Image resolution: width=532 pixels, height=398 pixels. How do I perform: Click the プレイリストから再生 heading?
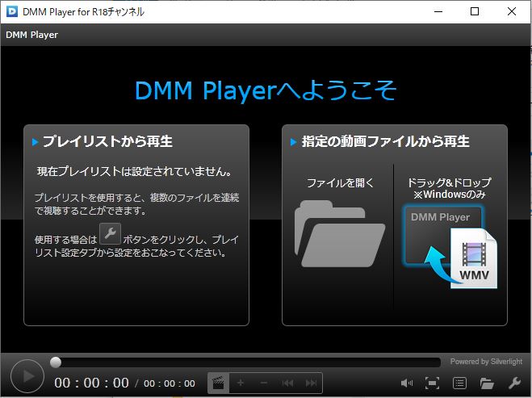[x=107, y=141]
